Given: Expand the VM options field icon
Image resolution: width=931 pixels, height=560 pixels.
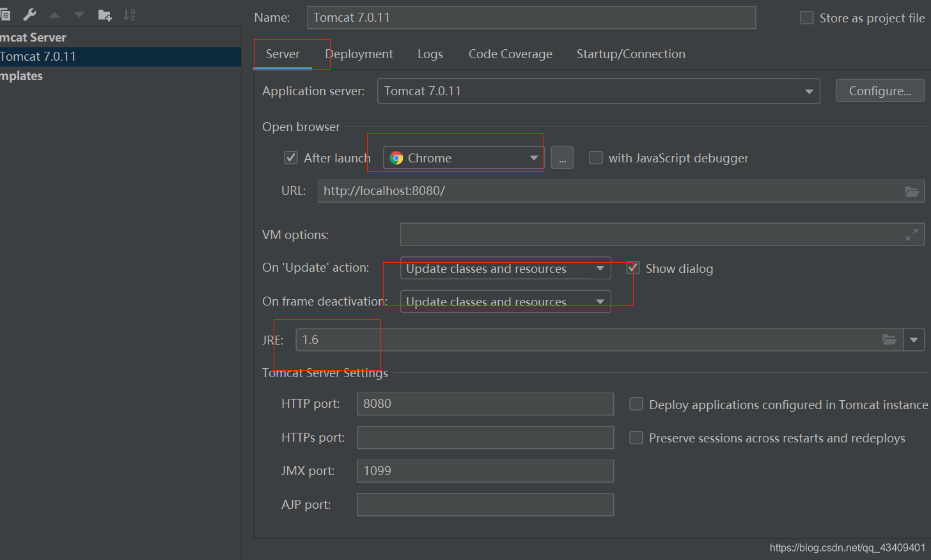Looking at the screenshot, I should (x=912, y=235).
